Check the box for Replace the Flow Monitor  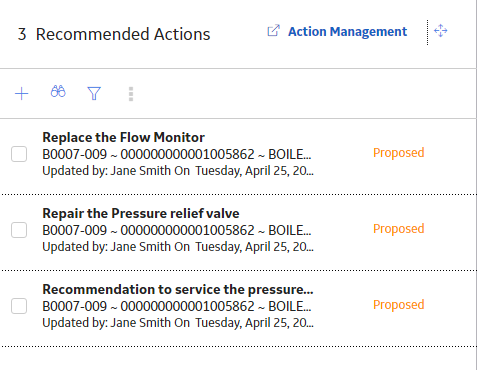(x=19, y=154)
